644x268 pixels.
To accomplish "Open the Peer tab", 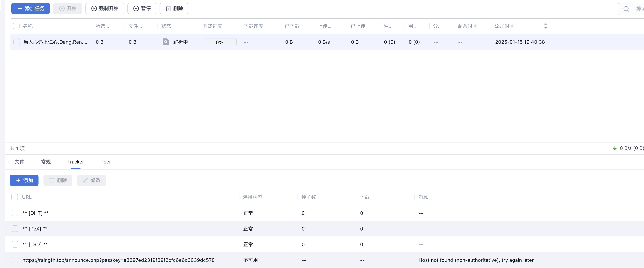I will click(105, 162).
